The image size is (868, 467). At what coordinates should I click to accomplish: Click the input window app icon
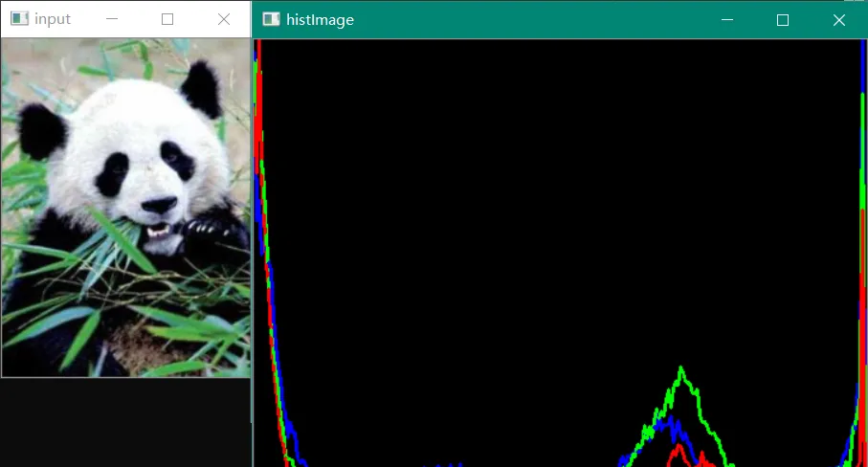[x=19, y=19]
